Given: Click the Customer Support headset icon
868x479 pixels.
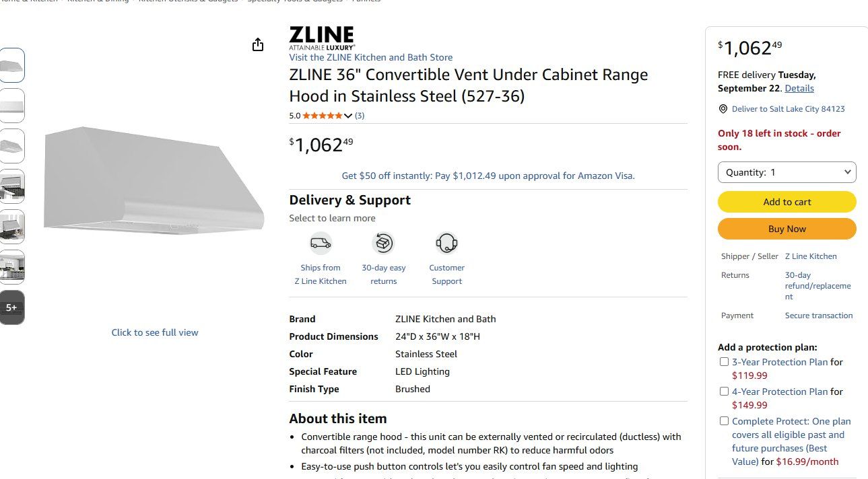Looking at the screenshot, I should point(446,243).
